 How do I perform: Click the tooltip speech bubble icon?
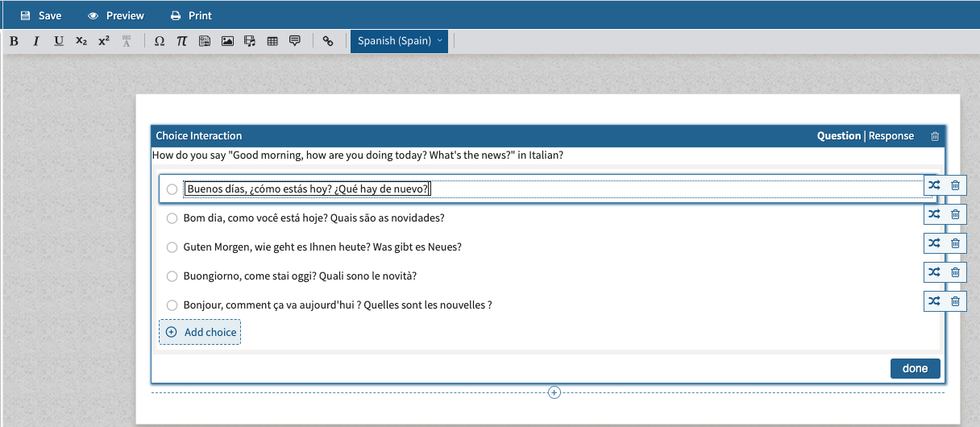(295, 41)
